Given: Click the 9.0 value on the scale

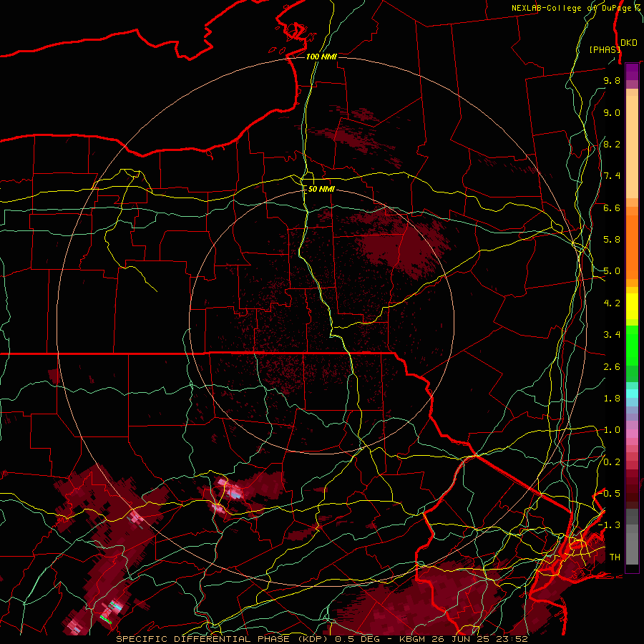Looking at the screenshot, I should [612, 112].
